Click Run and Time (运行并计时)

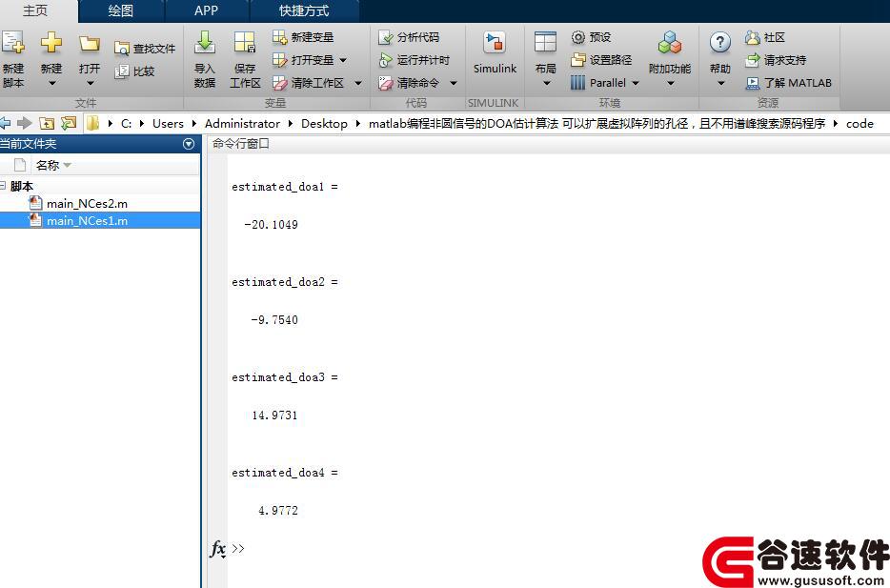[414, 60]
